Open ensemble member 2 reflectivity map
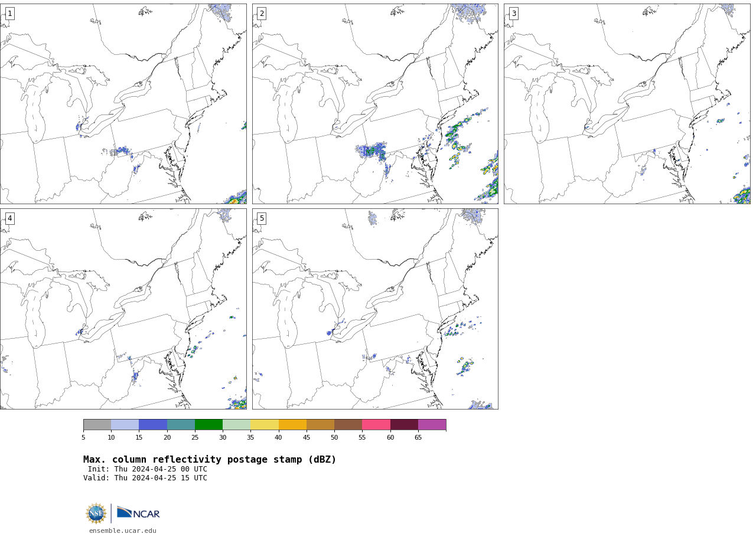This screenshot has height=537, width=756. [x=375, y=104]
